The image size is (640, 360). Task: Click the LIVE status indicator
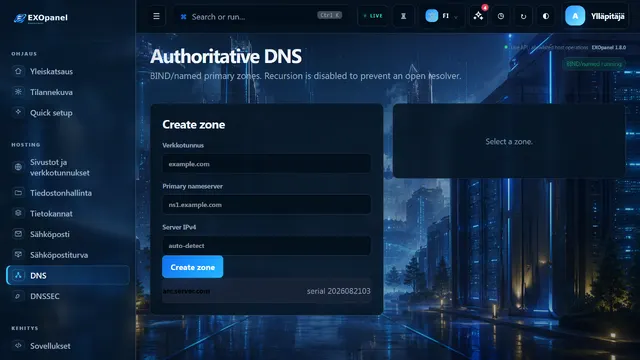coord(373,16)
